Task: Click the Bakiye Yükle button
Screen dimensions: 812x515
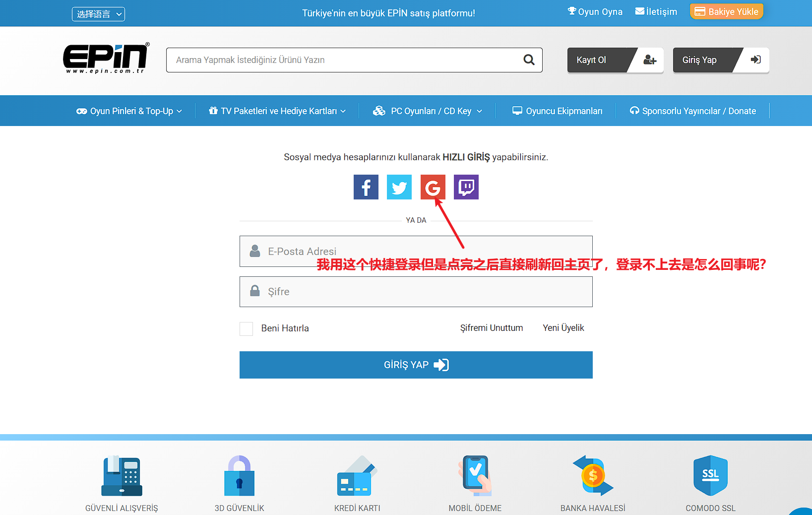Action: pos(727,12)
